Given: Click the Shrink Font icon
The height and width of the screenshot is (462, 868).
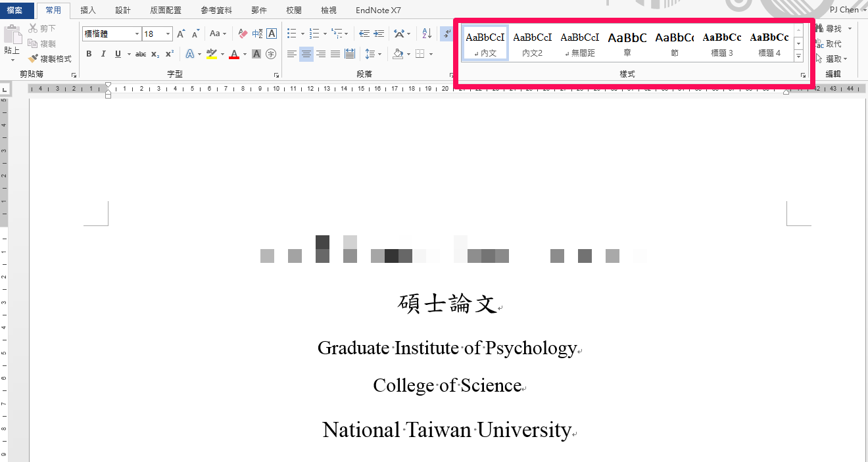Looking at the screenshot, I should coord(195,34).
